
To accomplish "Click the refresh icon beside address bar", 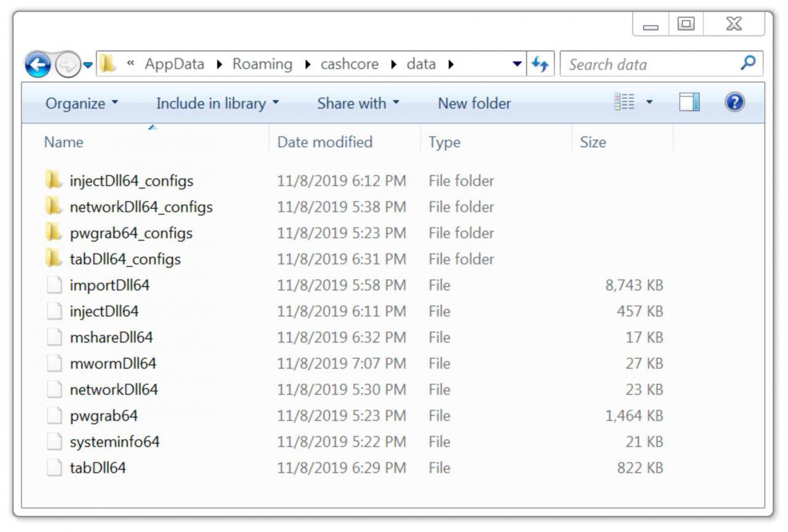I will point(540,64).
